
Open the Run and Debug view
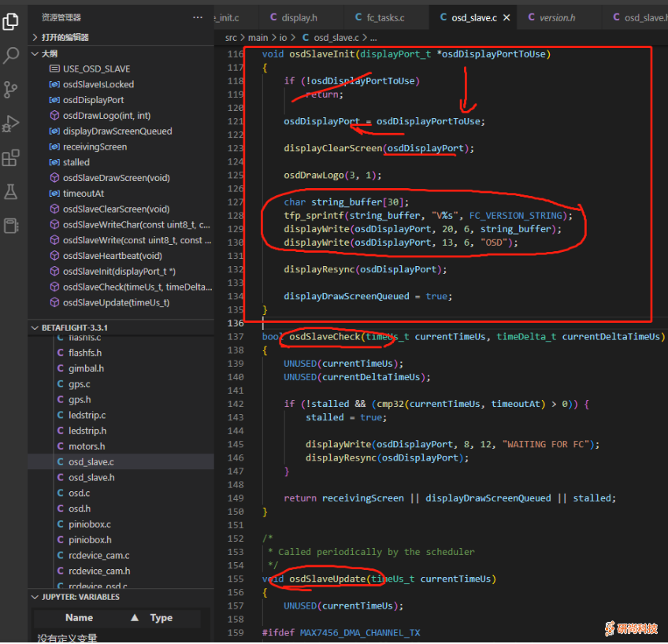[x=11, y=124]
